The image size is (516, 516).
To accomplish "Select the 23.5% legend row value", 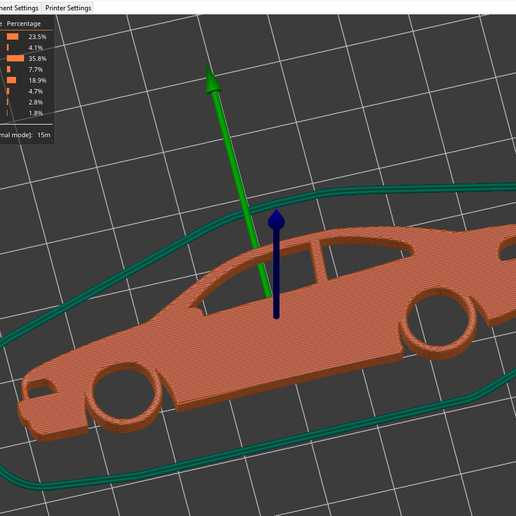I will (x=37, y=37).
